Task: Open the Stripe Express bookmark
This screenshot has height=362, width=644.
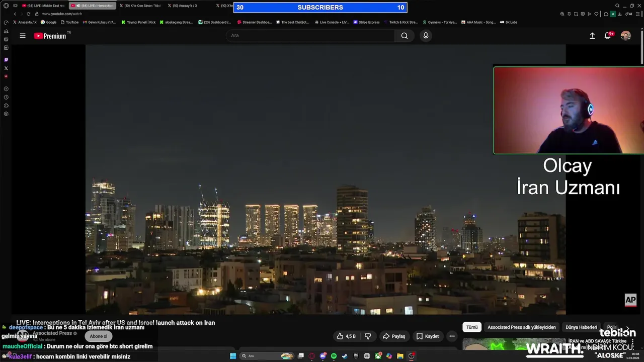Action: (x=367, y=22)
